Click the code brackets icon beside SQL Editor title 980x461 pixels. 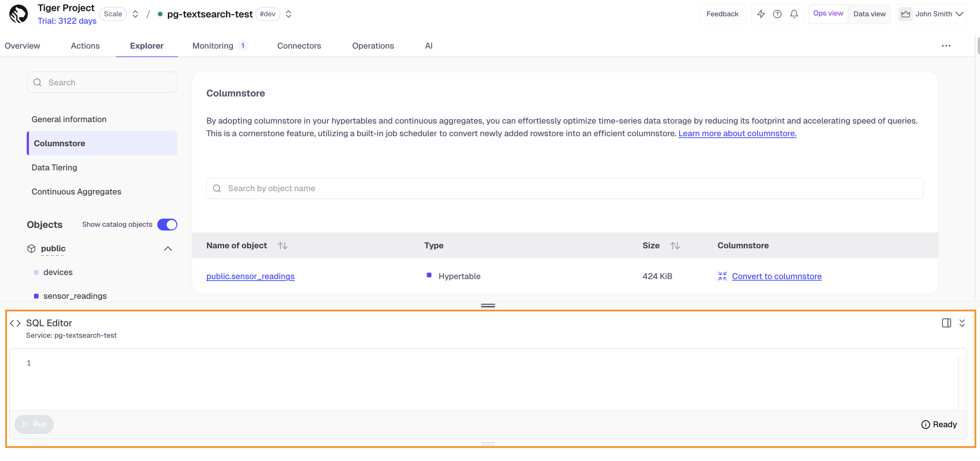(x=15, y=323)
